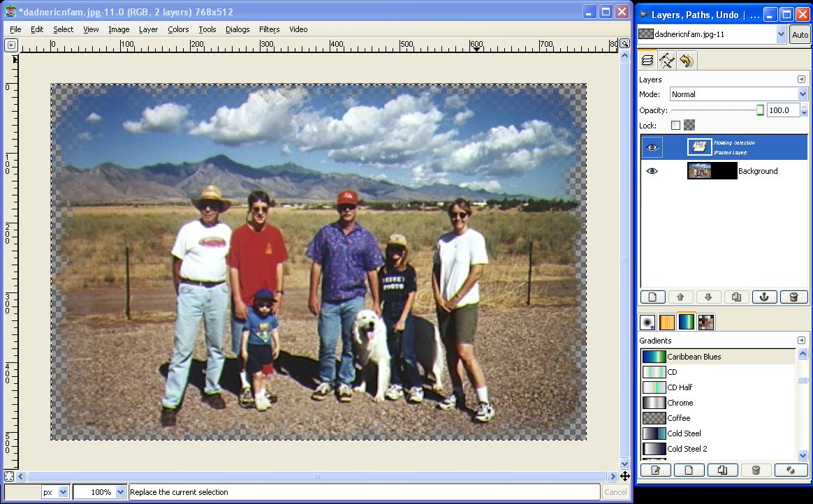The width and height of the screenshot is (813, 504).
Task: Click the refresh gradients icon
Action: pos(791,470)
